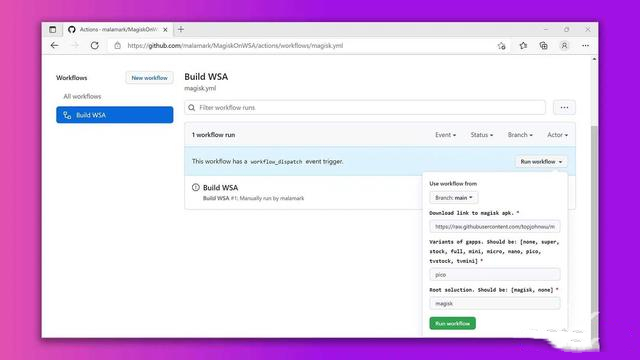This screenshot has width=640, height=360.
Task: Click the root solution field with magisk
Action: pos(495,303)
